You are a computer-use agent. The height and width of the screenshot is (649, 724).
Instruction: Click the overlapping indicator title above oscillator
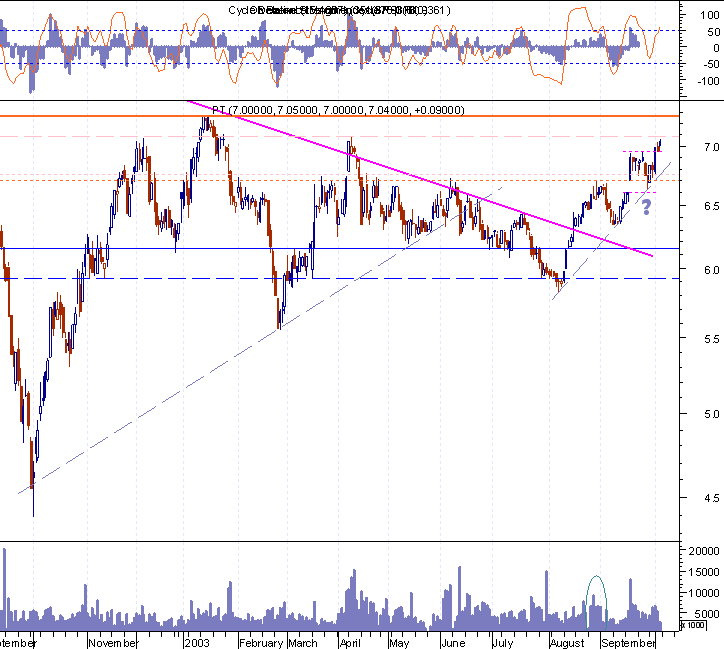[339, 10]
